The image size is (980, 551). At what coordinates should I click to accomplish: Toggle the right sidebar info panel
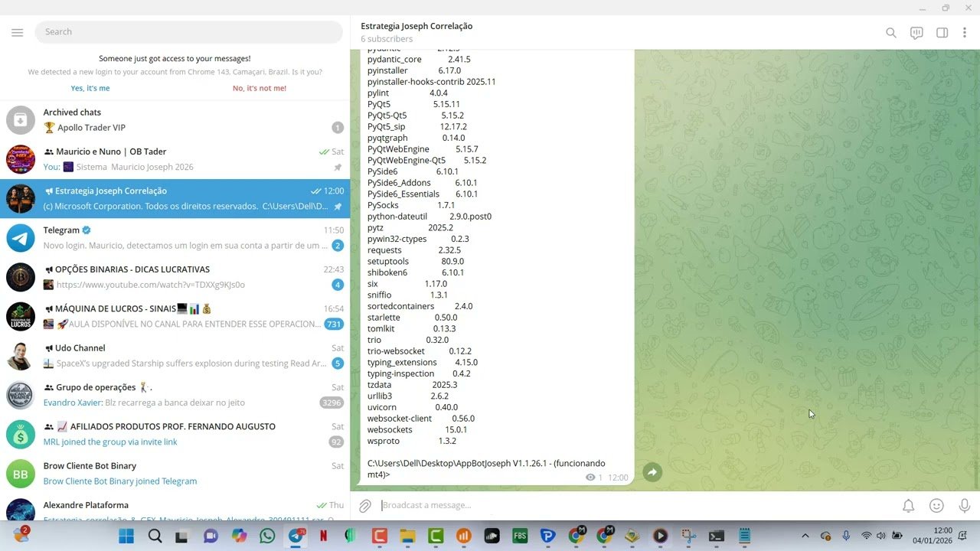point(942,33)
